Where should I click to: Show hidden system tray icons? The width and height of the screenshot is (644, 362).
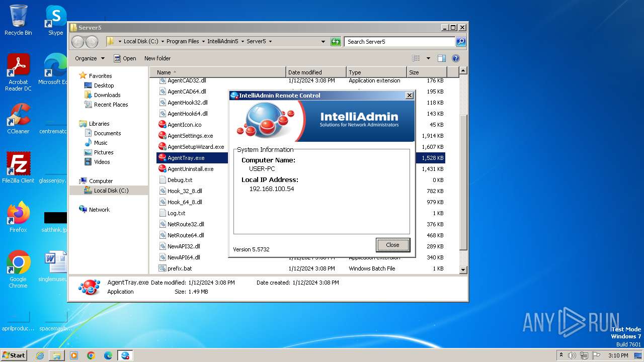point(561,355)
